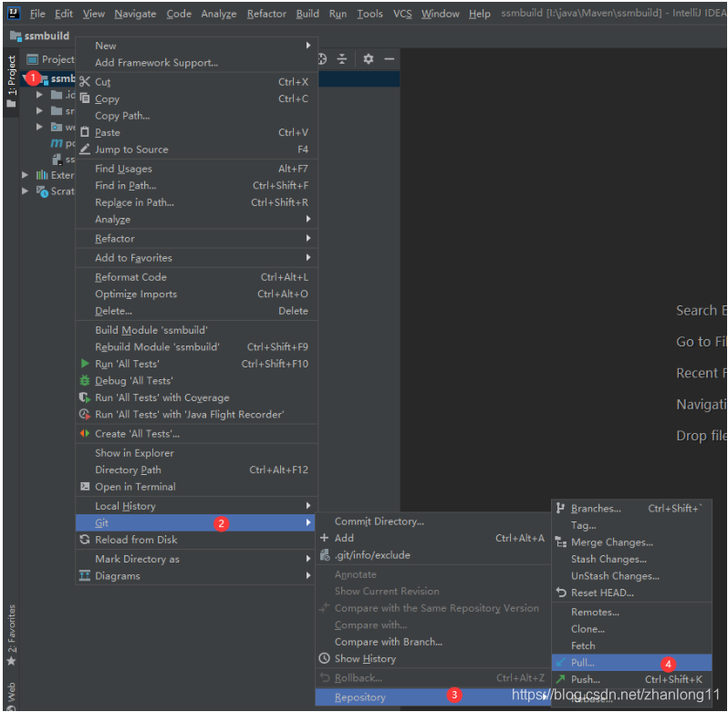Screen dimensions: 728x712
Task: Click the IntelliJ IDEA logo icon
Action: pyautogui.click(x=14, y=13)
